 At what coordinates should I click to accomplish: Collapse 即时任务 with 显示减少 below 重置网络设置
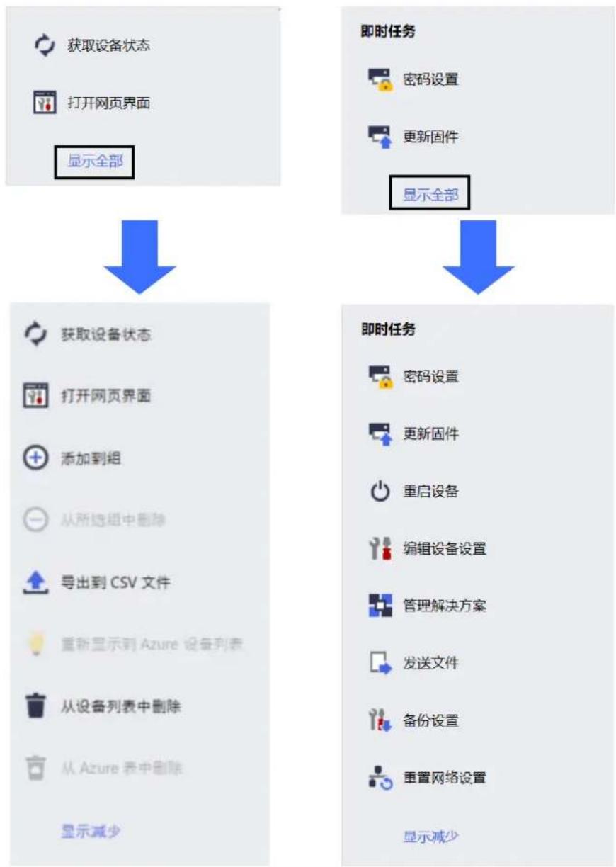coord(430,837)
